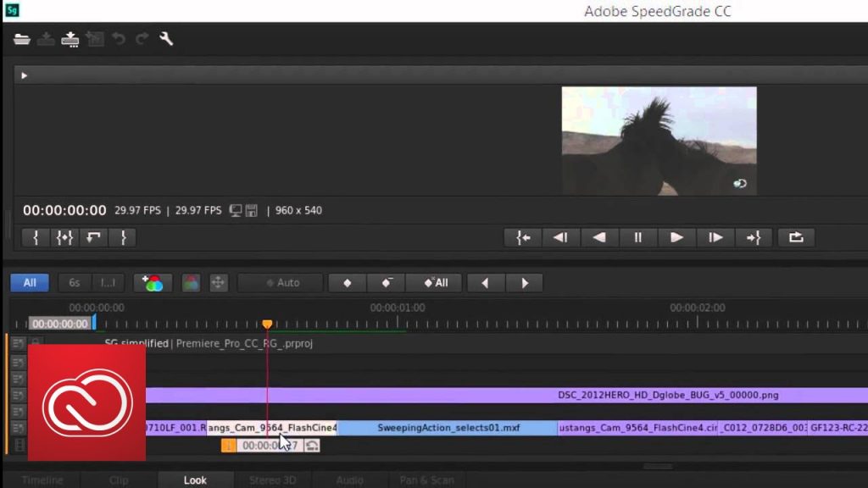The image size is (868, 488).
Task: Expand the panel with top-left disclosure triangle
Action: (24, 75)
